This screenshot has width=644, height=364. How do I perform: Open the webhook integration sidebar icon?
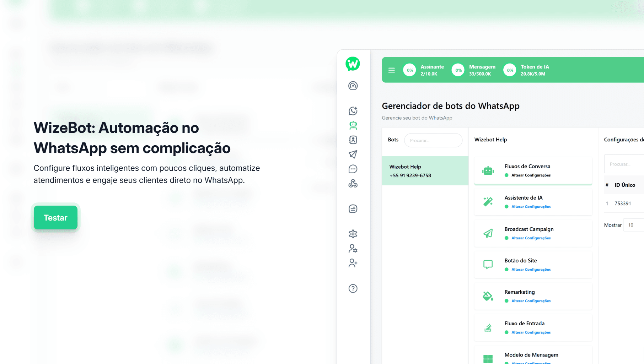coord(353,184)
